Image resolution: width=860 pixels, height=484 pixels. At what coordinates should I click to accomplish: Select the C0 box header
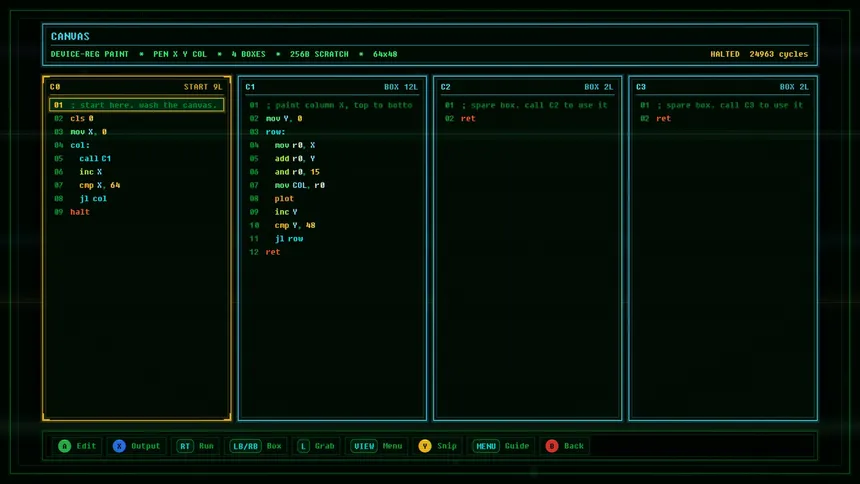point(137,87)
